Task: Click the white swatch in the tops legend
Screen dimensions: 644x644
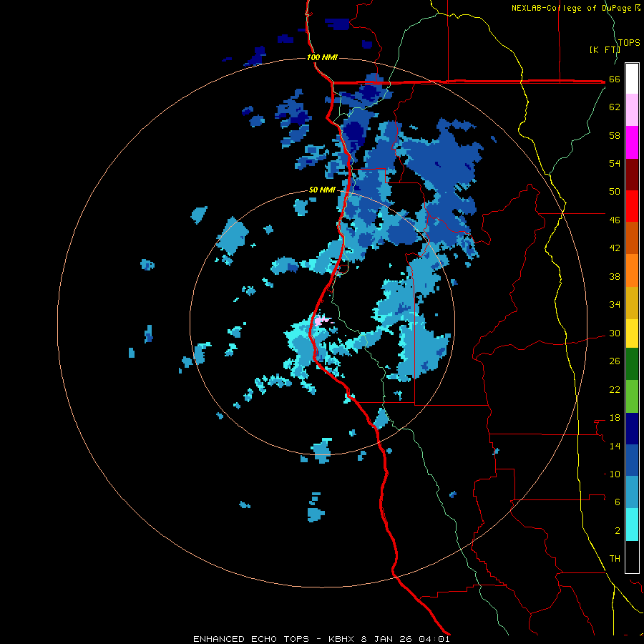Action: coord(632,79)
